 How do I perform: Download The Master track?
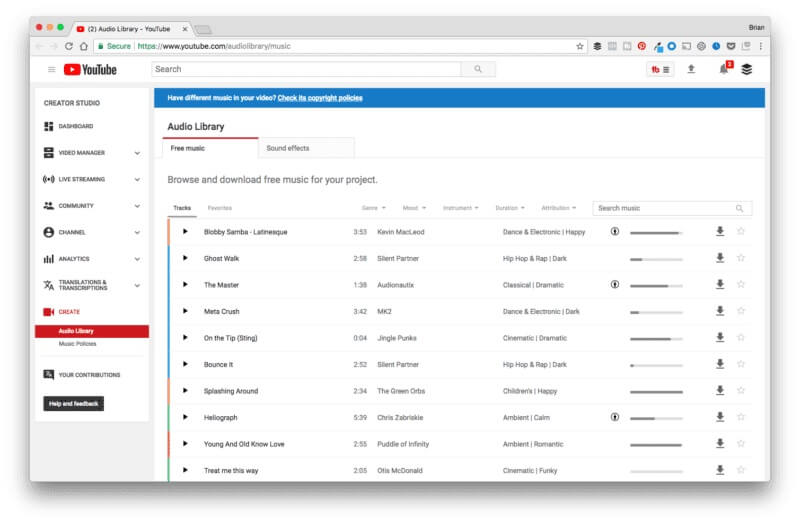tap(720, 284)
